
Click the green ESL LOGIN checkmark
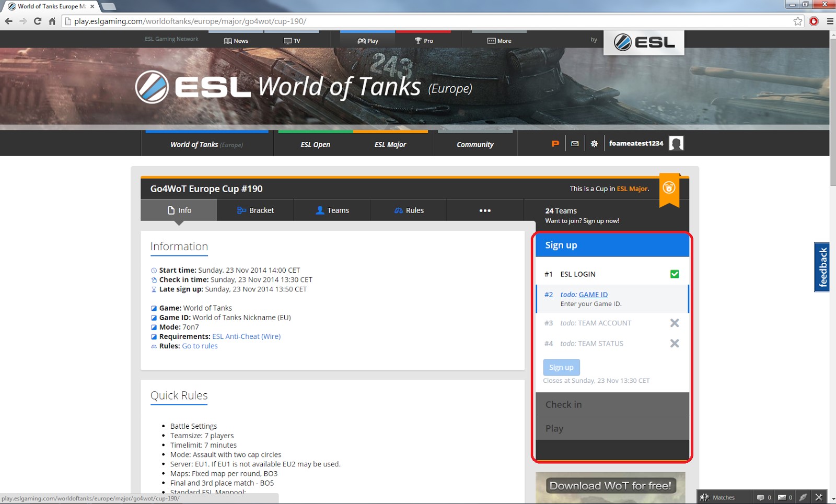(675, 274)
